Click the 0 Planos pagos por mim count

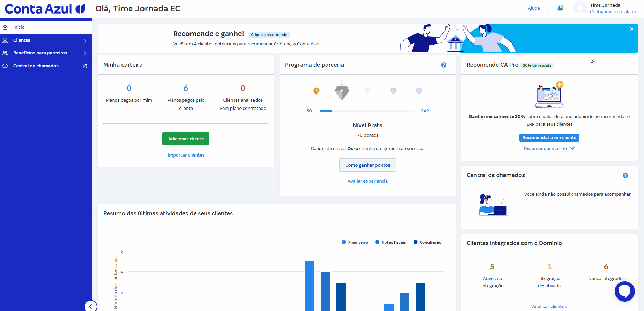[129, 88]
